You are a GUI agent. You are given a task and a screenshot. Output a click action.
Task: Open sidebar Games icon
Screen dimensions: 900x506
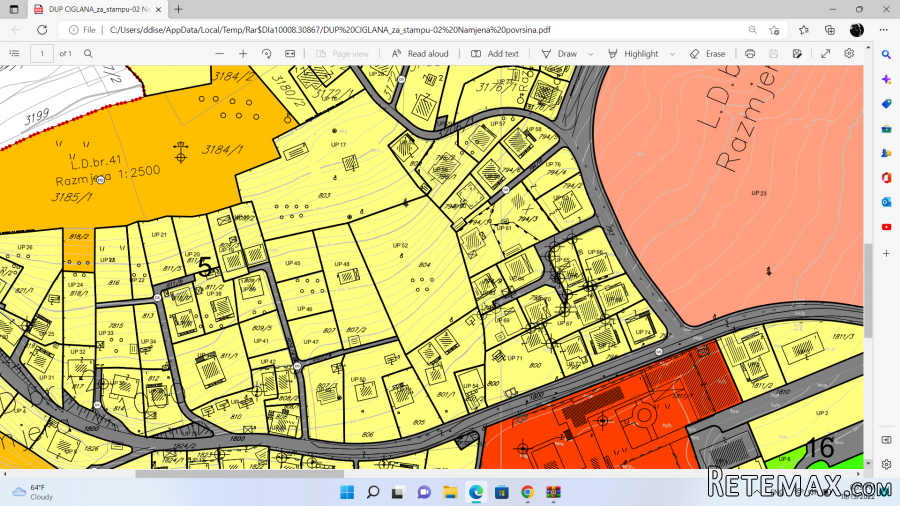click(x=887, y=153)
